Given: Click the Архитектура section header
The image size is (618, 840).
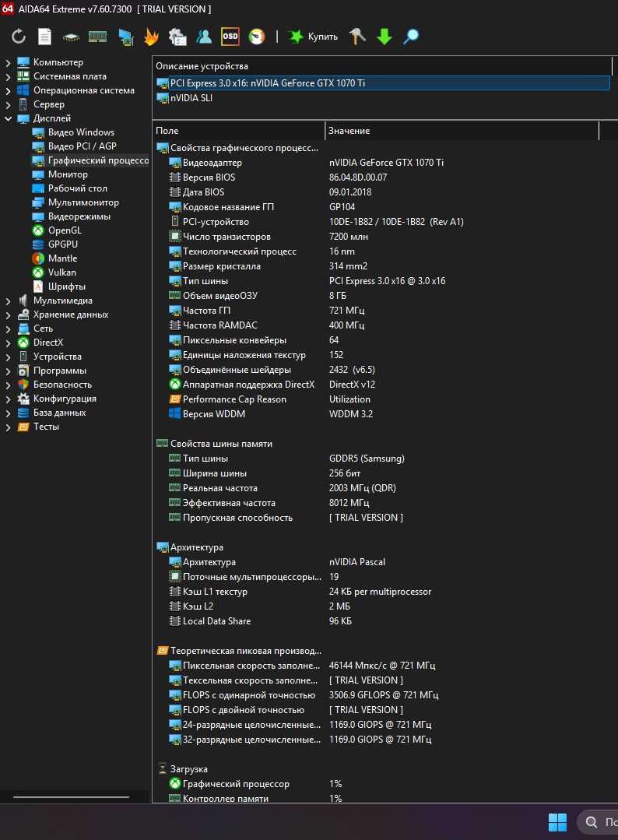Looking at the screenshot, I should (190, 547).
